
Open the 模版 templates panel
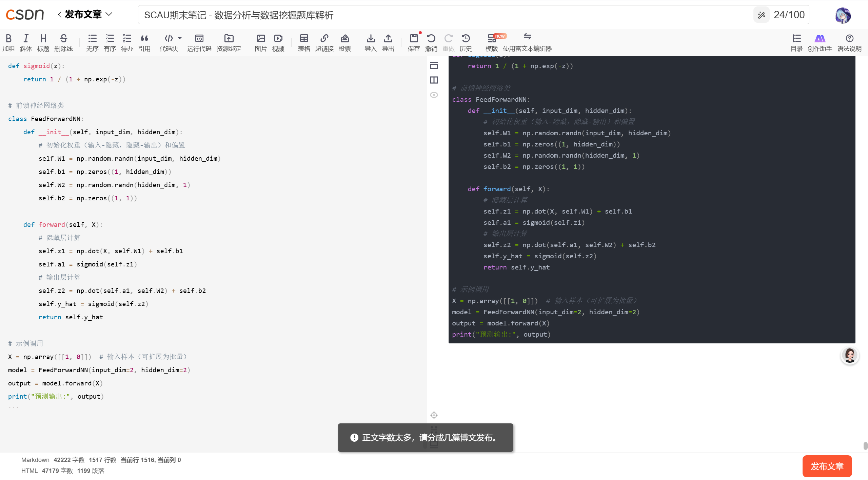(x=492, y=43)
